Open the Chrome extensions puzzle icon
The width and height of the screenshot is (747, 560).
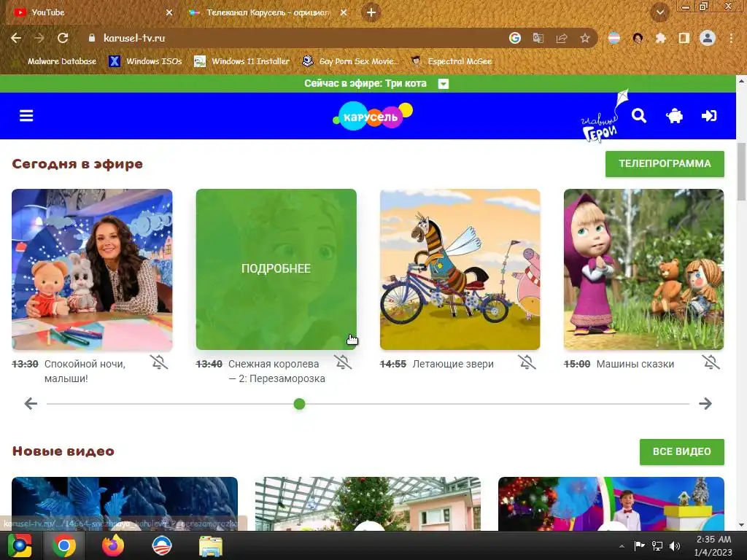coord(661,38)
